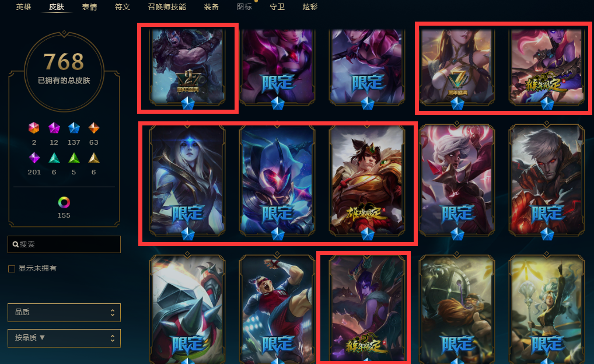594x364 pixels.
Task: Click the 搜索 search field
Action: [64, 244]
